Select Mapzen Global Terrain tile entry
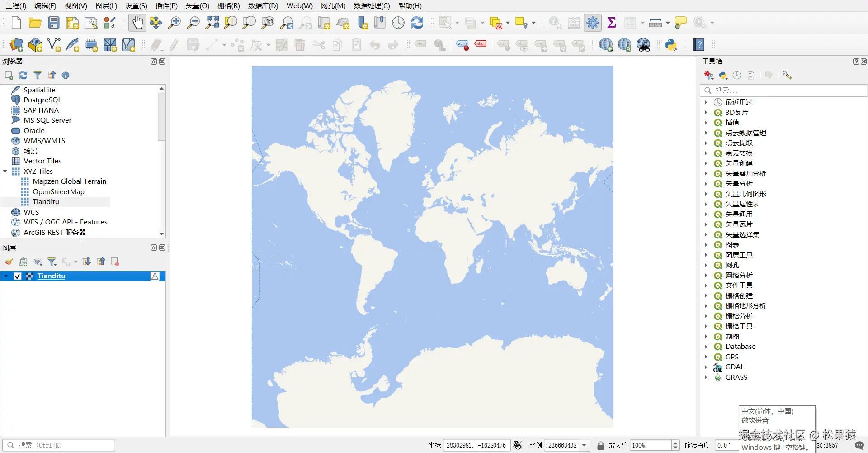 [x=69, y=181]
